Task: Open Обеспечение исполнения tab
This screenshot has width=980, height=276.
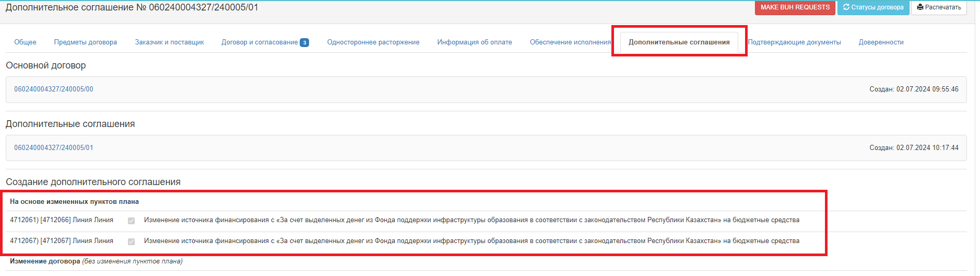Action: 570,42
